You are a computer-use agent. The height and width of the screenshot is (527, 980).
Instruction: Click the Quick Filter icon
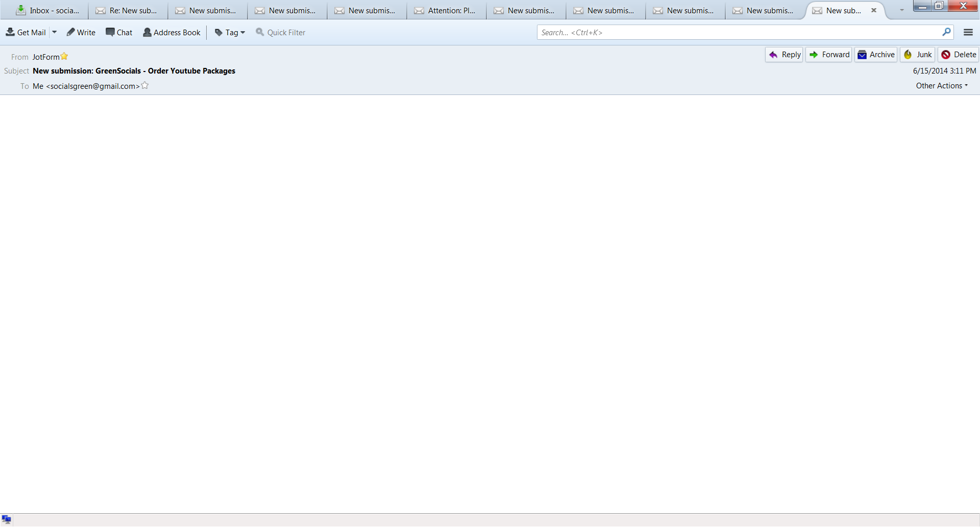click(x=259, y=32)
